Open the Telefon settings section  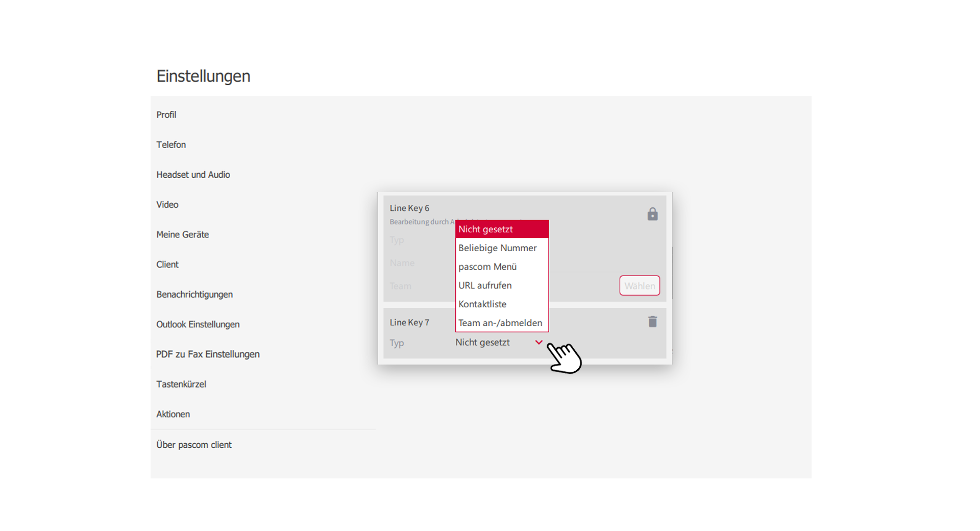tap(171, 144)
